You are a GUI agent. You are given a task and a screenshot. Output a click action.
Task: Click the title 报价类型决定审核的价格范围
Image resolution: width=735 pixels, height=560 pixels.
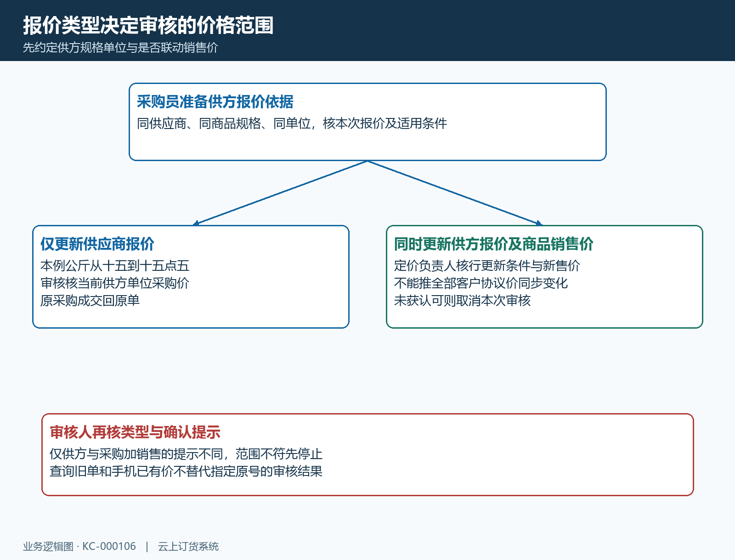pos(148,25)
